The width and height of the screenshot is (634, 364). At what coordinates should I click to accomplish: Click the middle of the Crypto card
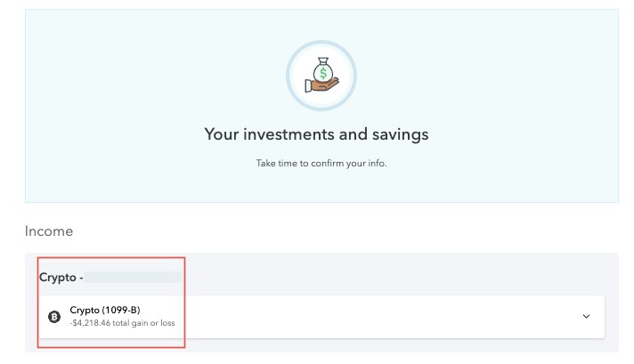coord(321,317)
